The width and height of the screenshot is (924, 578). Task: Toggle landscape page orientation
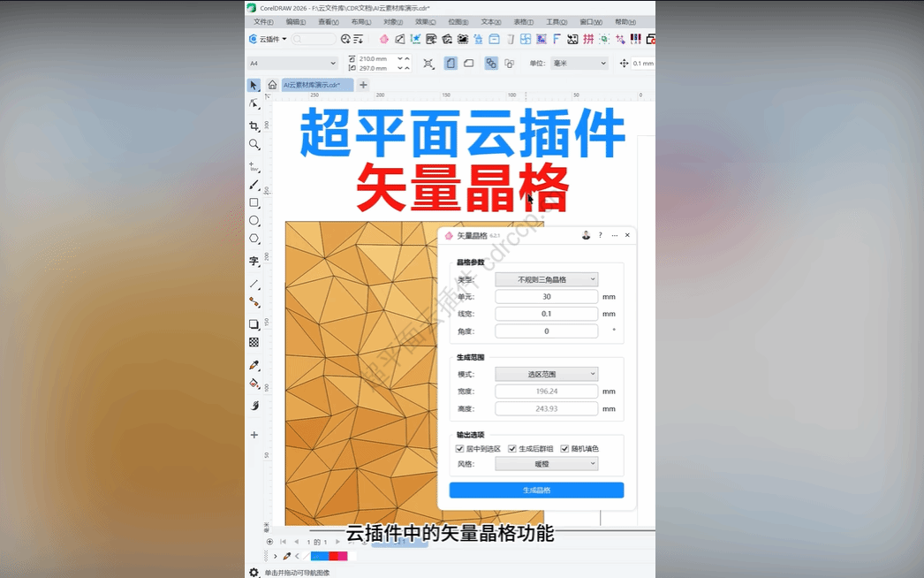468,63
